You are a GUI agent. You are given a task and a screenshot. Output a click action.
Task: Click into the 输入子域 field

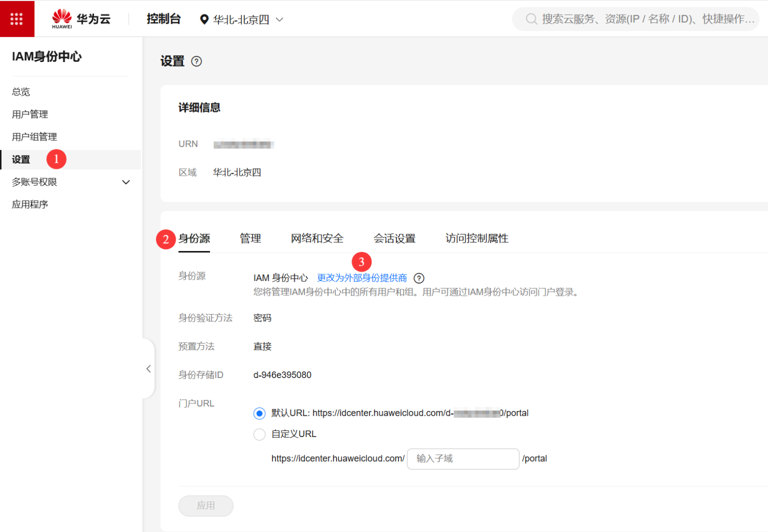pos(463,458)
